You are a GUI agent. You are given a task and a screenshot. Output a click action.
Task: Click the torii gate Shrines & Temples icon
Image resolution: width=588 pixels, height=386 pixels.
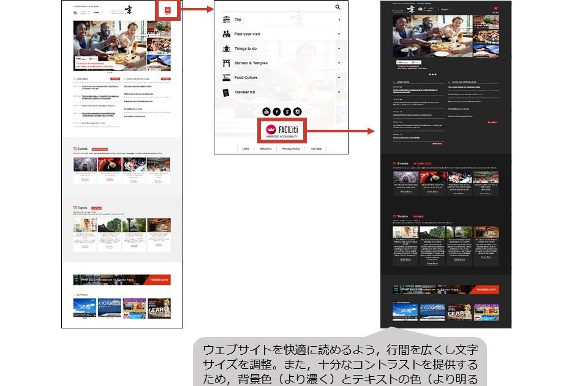[x=227, y=63]
